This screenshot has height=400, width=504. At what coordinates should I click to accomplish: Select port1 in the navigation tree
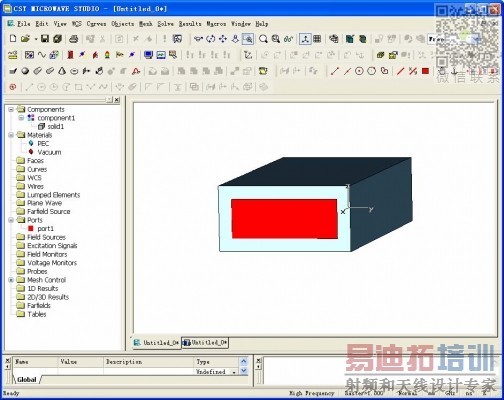tap(45, 229)
